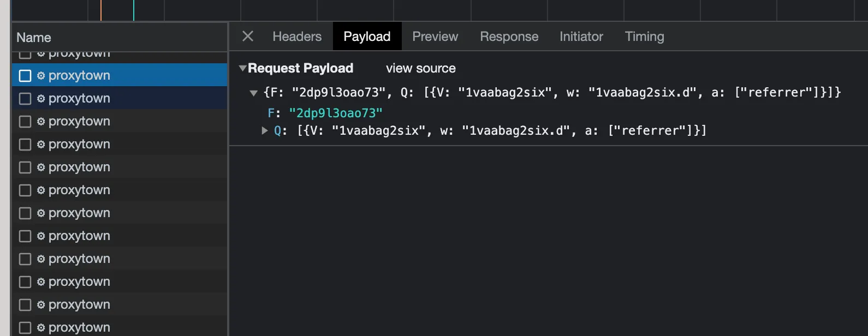Viewport: 868px width, 336px height.
Task: Click the Name column header
Action: (34, 38)
